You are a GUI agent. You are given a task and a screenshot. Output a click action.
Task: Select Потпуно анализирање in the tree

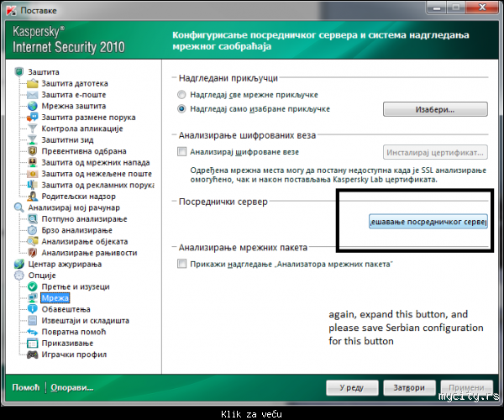coord(84,219)
